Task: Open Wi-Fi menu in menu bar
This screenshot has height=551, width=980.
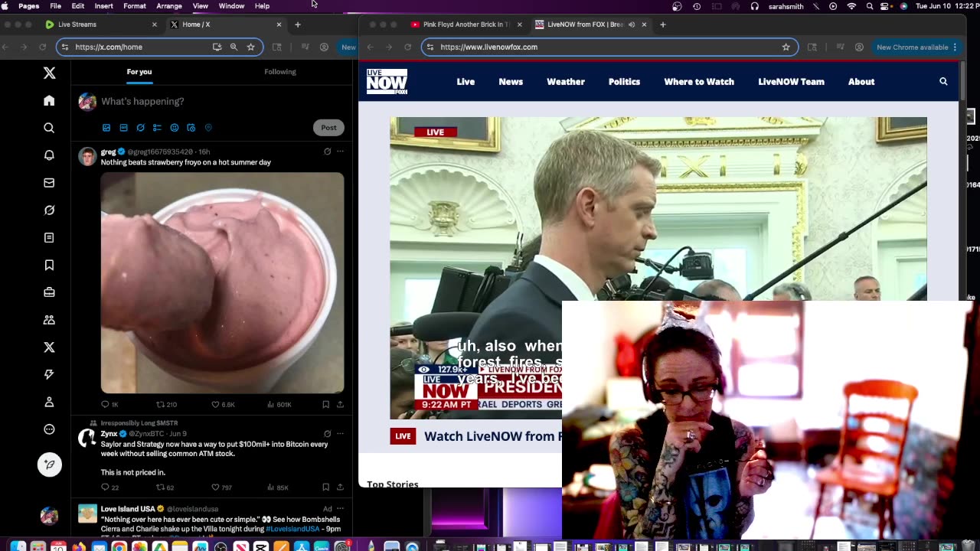Action: tap(851, 6)
